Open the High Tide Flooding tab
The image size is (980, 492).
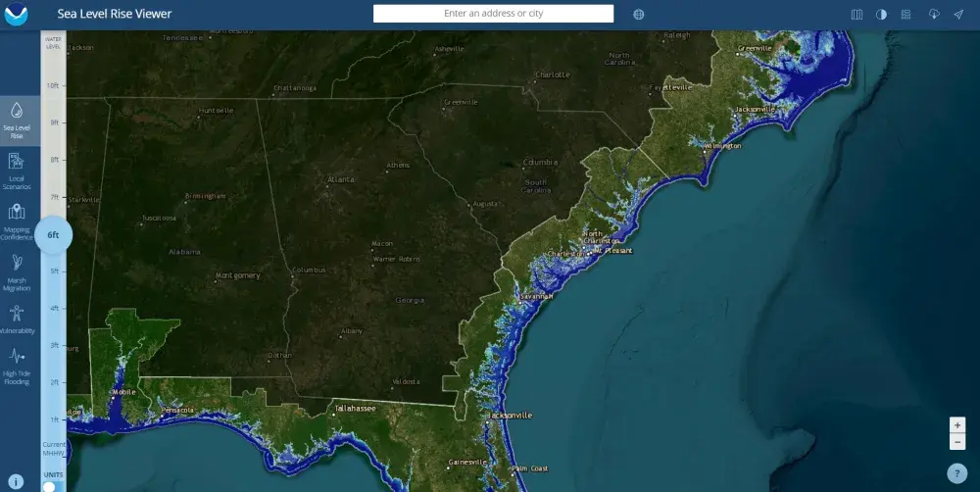click(x=17, y=366)
